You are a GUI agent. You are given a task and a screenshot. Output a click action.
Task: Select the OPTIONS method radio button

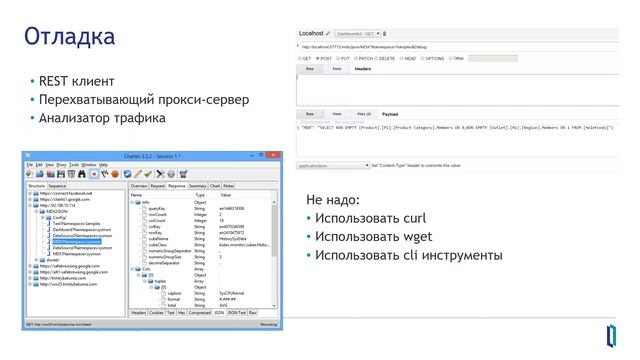pyautogui.click(x=422, y=58)
